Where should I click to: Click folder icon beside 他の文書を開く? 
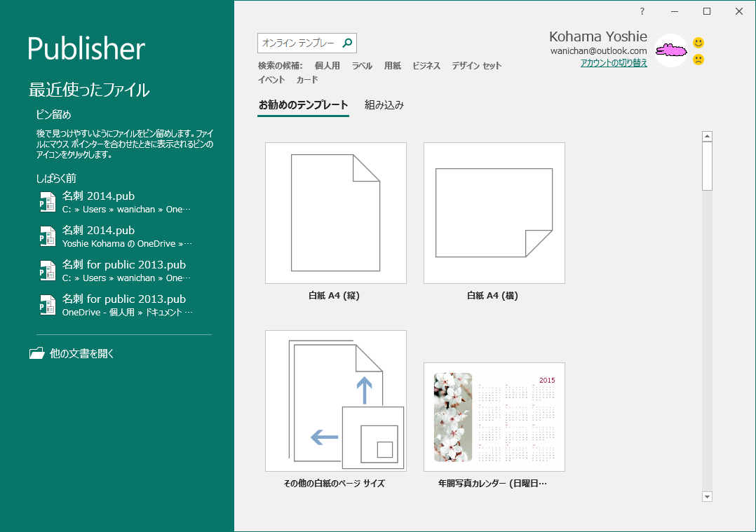point(37,353)
